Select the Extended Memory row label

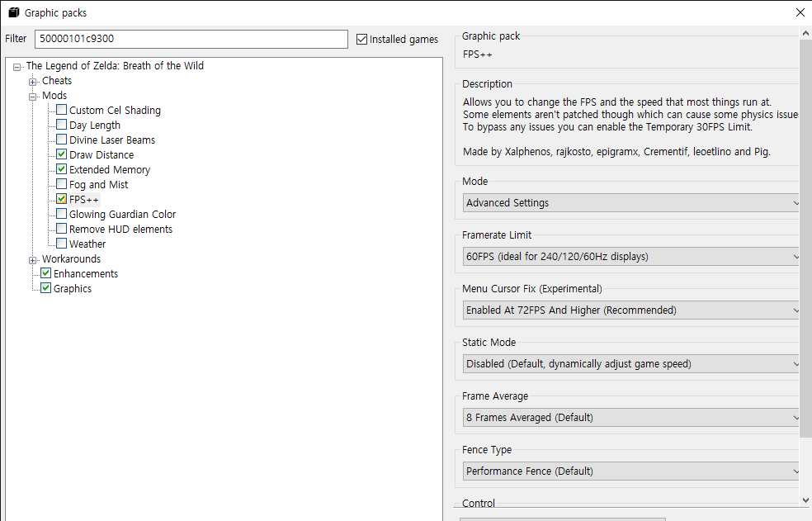110,169
